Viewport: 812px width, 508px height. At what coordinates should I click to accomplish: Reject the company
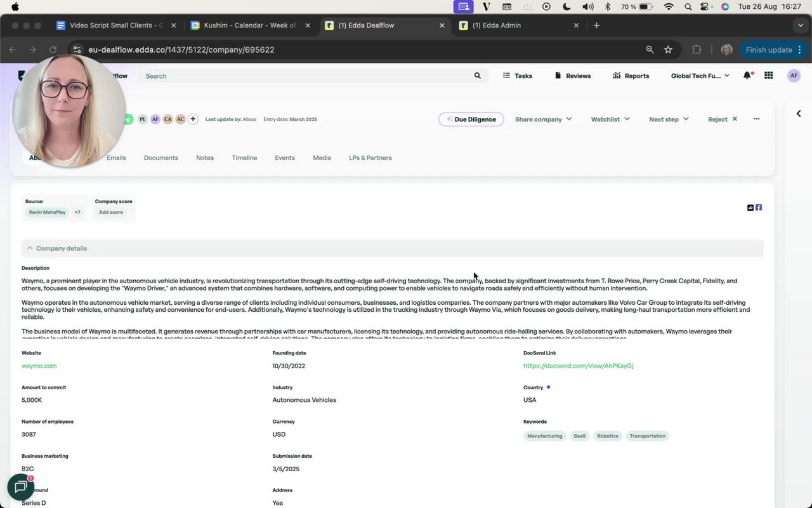723,119
